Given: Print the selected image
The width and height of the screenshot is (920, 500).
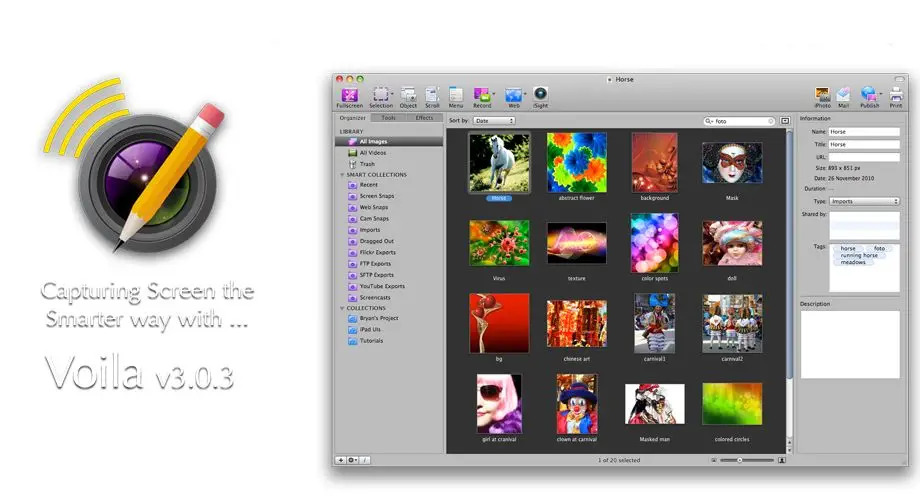Looking at the screenshot, I should pyautogui.click(x=896, y=97).
